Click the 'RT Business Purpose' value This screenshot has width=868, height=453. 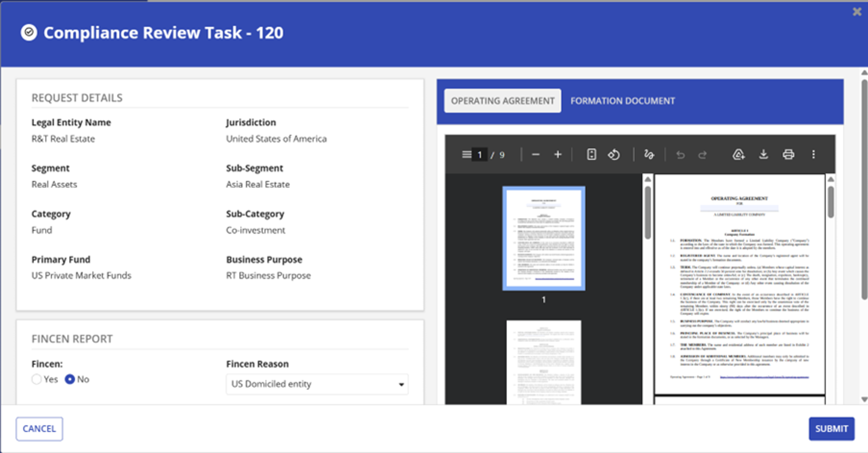[x=268, y=275]
